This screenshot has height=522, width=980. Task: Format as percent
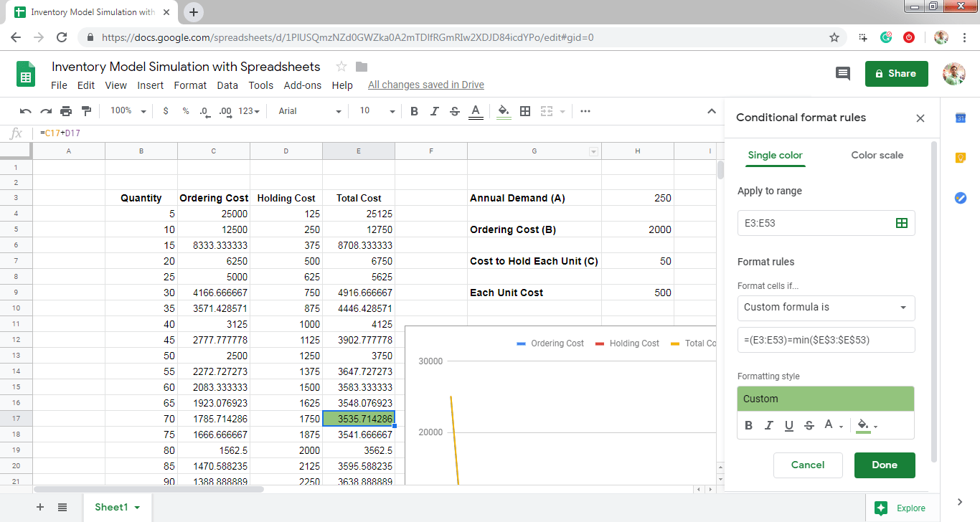click(x=186, y=111)
